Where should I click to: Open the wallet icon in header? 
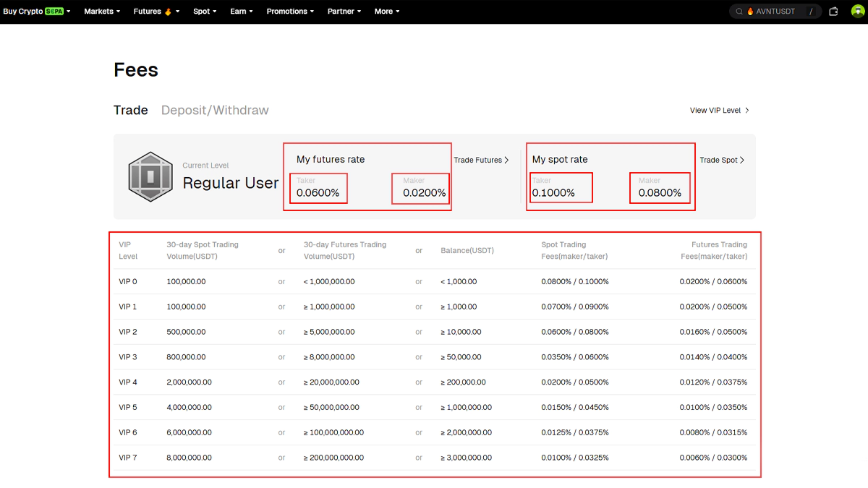(x=833, y=12)
